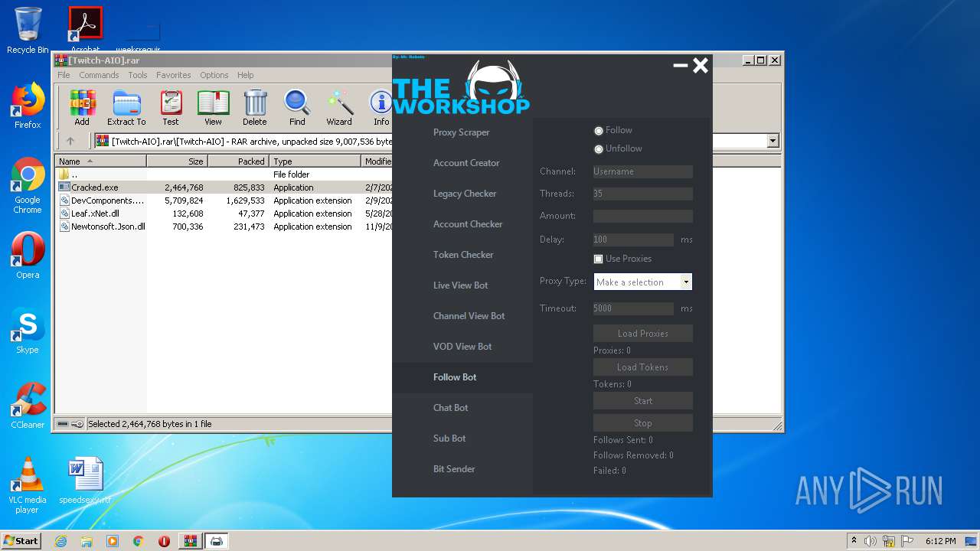Click Opera icon in taskbar
980x551 pixels.
click(x=164, y=541)
